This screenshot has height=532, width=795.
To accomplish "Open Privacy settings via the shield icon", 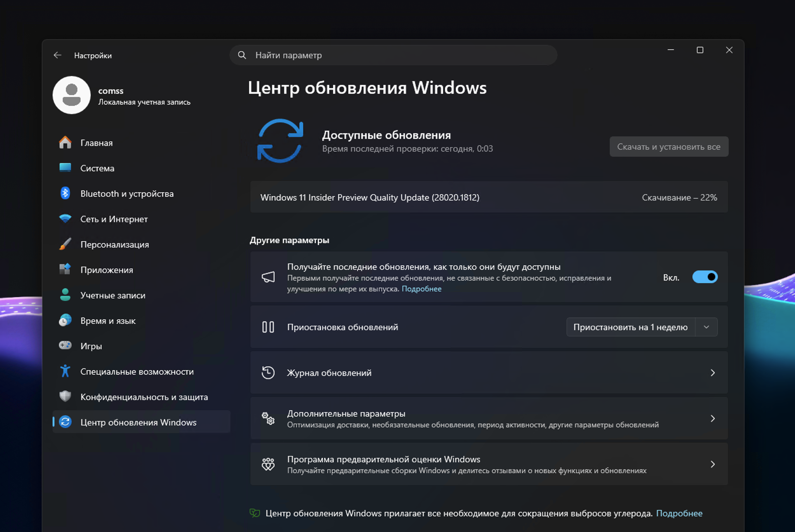I will pos(66,397).
